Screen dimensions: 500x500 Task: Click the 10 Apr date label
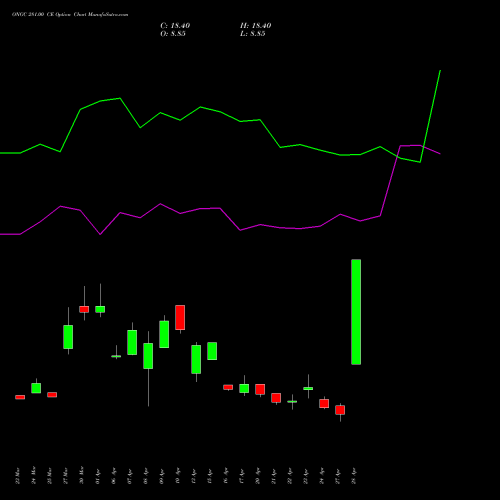tap(178, 476)
